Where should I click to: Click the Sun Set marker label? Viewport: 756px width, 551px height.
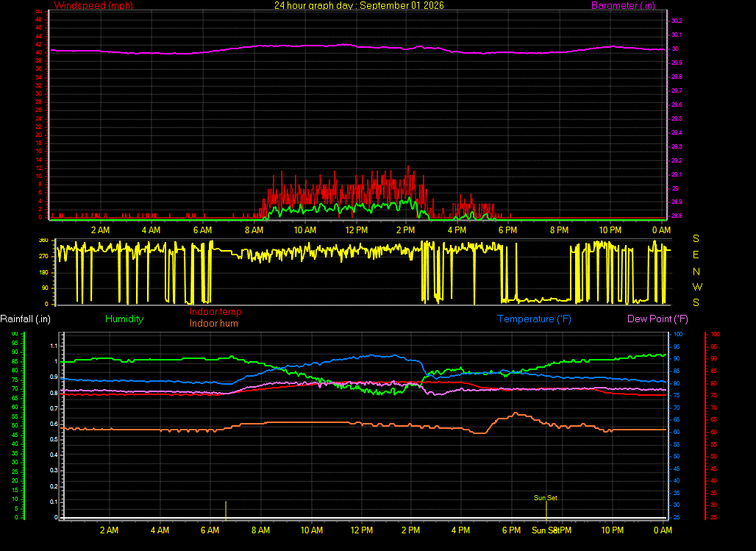point(545,497)
